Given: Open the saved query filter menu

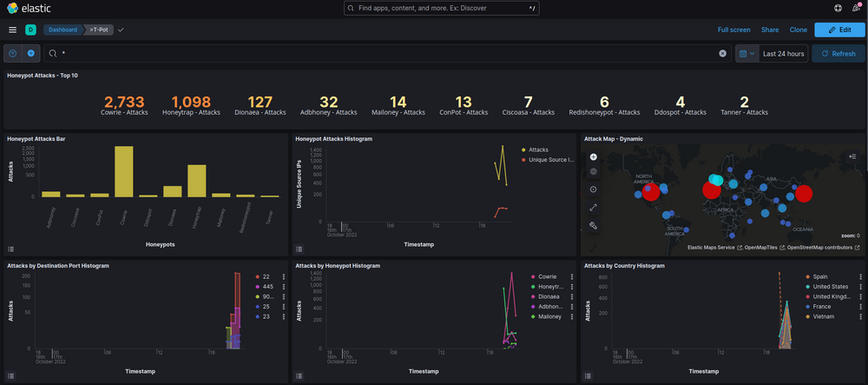Looking at the screenshot, I should pyautogui.click(x=13, y=54).
